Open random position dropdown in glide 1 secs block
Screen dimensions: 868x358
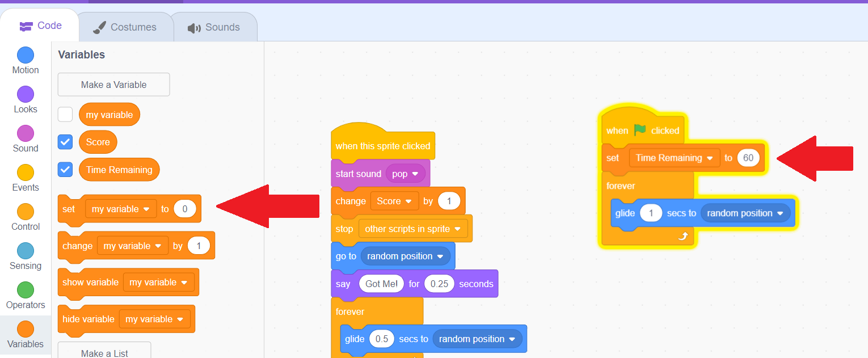point(745,213)
